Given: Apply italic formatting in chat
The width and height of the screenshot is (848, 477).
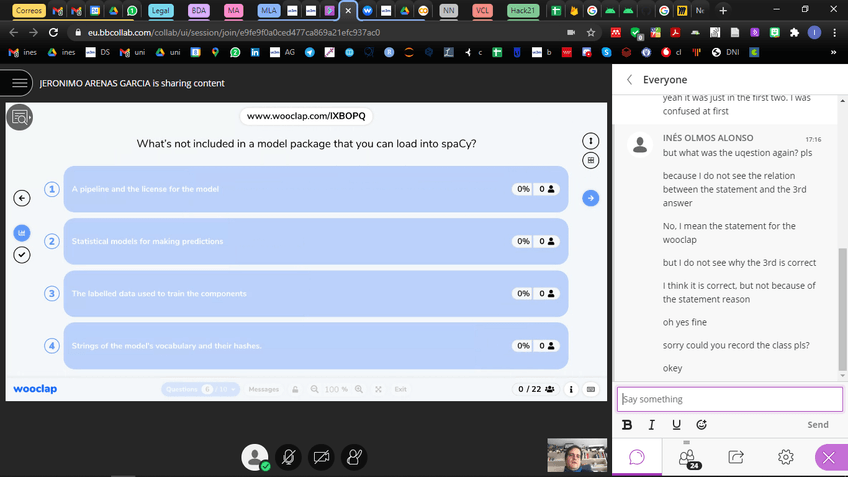Looking at the screenshot, I should [652, 425].
